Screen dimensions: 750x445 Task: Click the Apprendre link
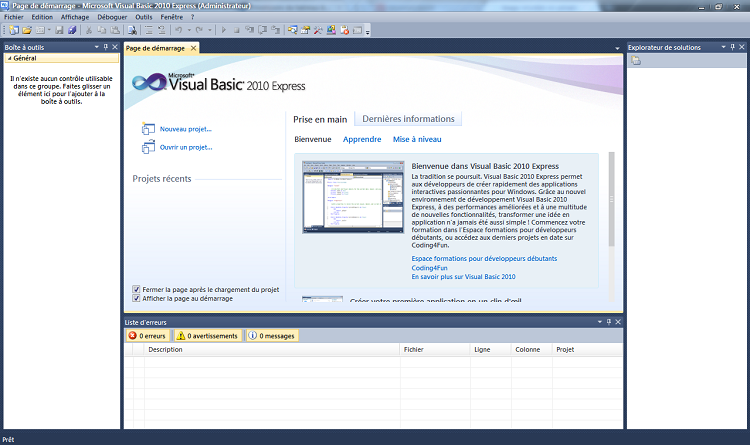tap(362, 139)
